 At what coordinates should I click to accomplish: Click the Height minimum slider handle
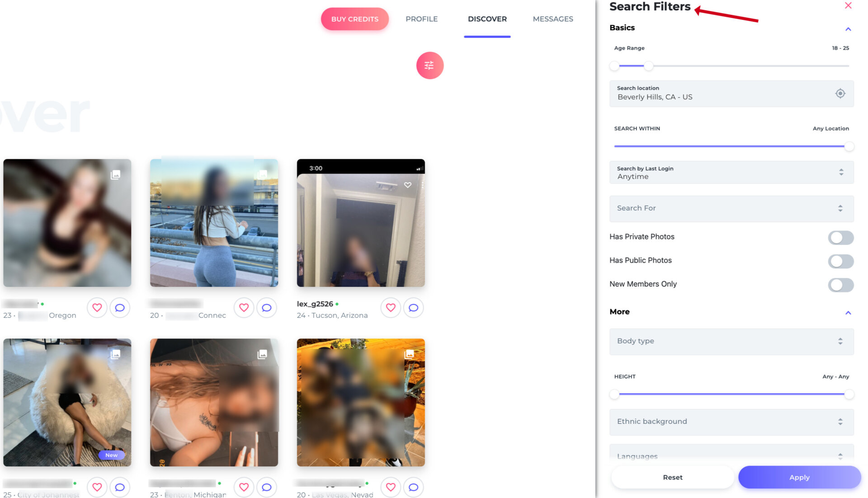614,395
